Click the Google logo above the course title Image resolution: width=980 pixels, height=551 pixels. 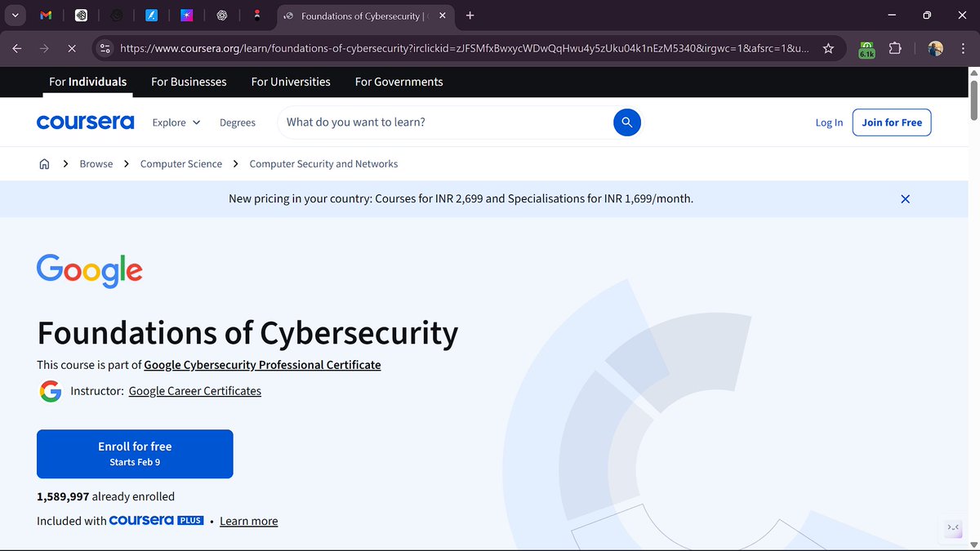click(90, 270)
